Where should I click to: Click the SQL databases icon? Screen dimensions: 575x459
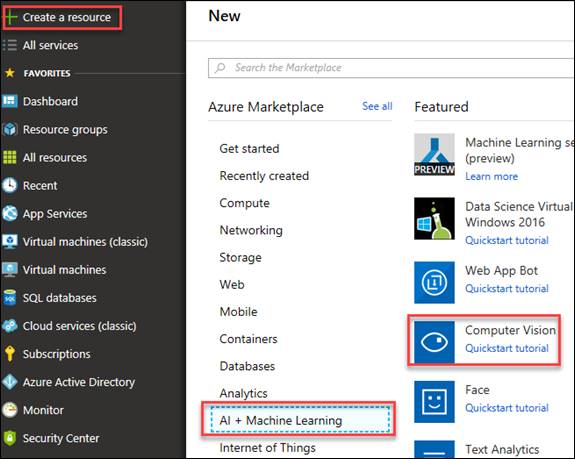coord(10,298)
